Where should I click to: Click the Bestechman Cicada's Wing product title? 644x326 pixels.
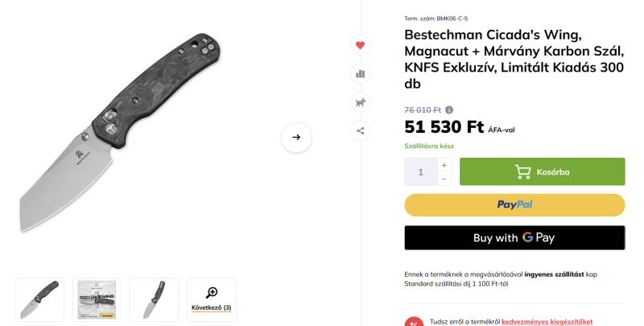click(x=514, y=60)
